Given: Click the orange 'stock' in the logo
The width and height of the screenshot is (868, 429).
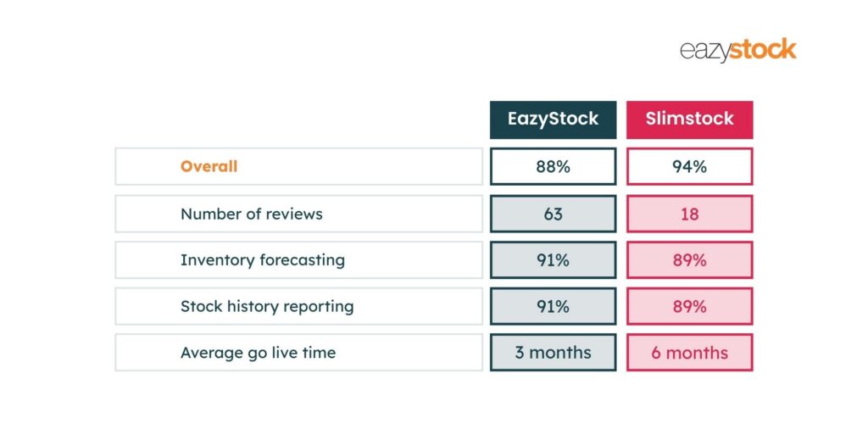Looking at the screenshot, I should [763, 49].
